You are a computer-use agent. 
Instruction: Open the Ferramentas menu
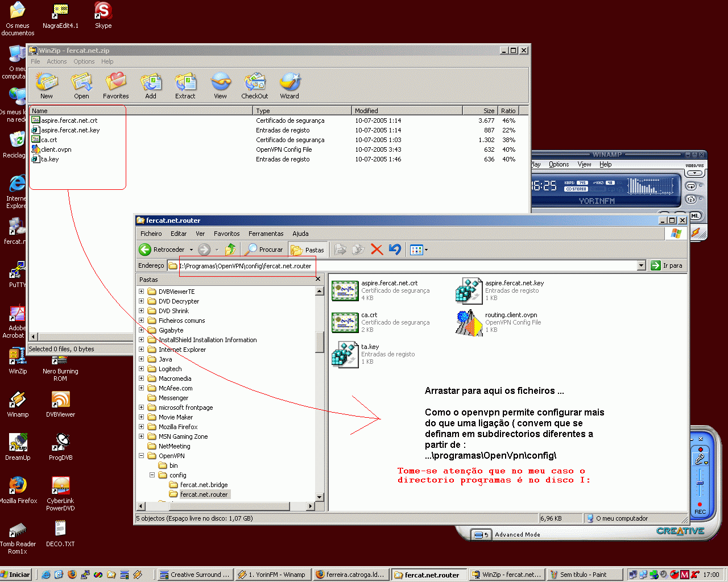[266, 234]
